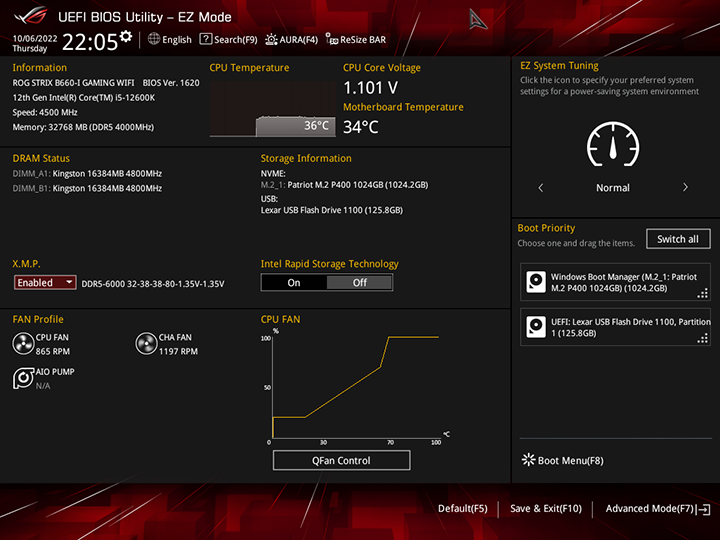Viewport: 720px width, 540px height.
Task: Set Intel Rapid Storage Technology to Off
Action: pos(359,283)
